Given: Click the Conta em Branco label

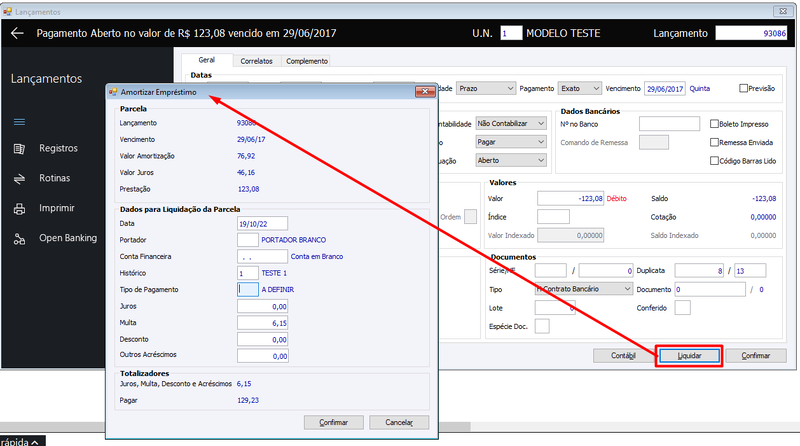Looking at the screenshot, I should 317,257.
